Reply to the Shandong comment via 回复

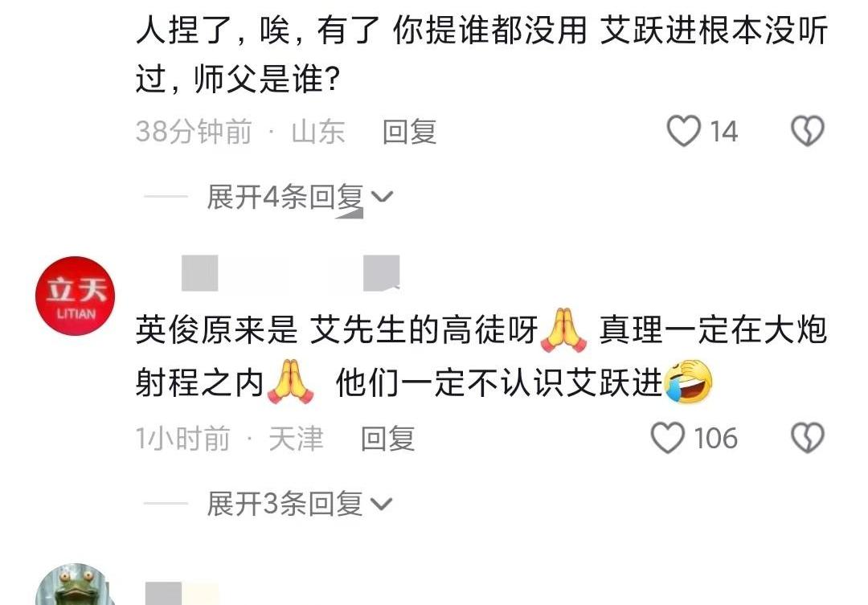pos(410,132)
